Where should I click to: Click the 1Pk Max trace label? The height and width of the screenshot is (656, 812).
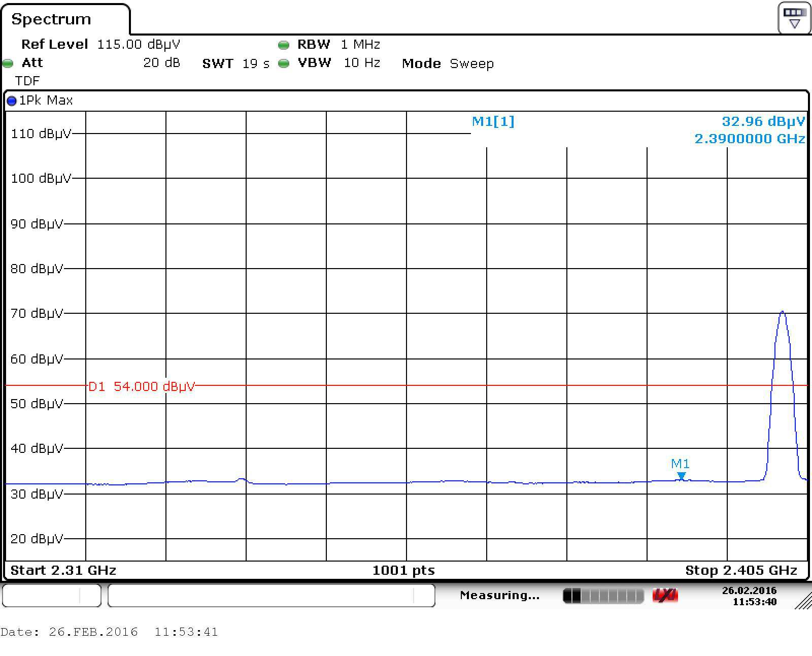[46, 101]
